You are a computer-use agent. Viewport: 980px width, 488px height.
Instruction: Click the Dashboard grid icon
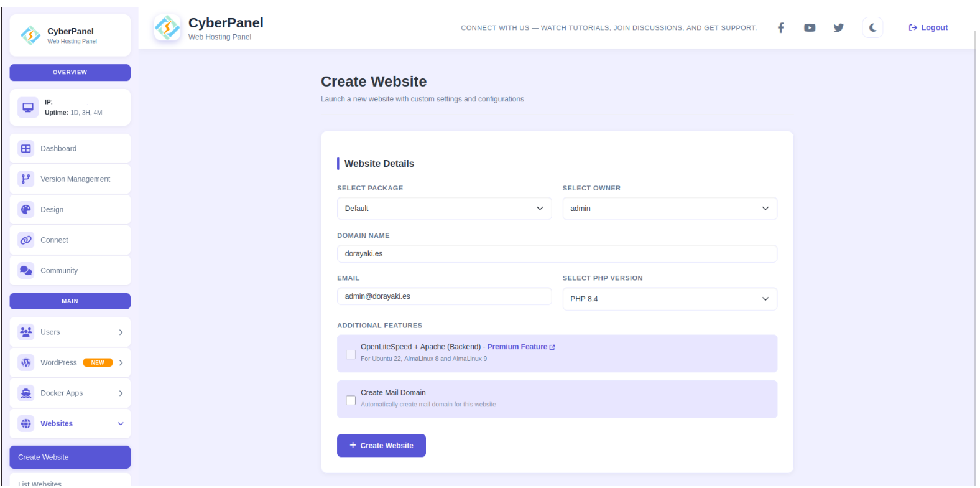point(26,149)
